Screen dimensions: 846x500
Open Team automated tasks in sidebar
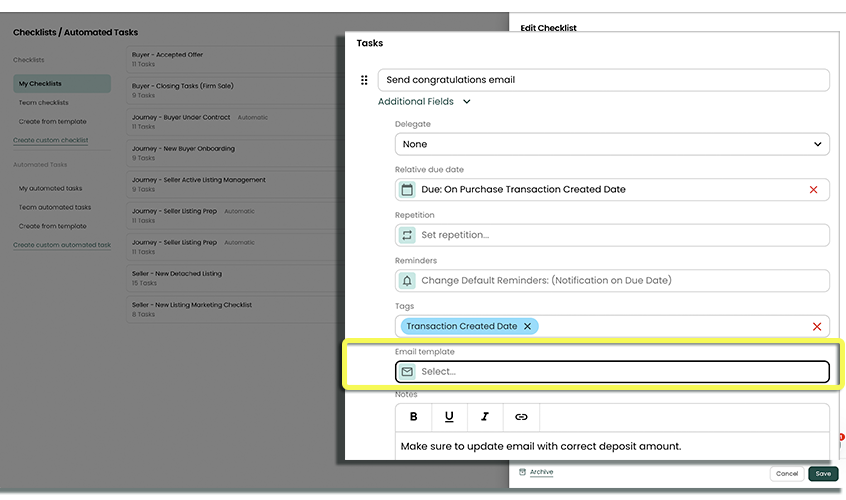[x=55, y=207]
